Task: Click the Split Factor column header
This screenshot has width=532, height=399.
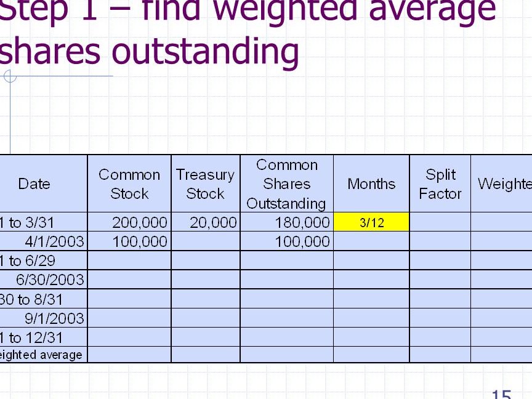Action: click(440, 184)
